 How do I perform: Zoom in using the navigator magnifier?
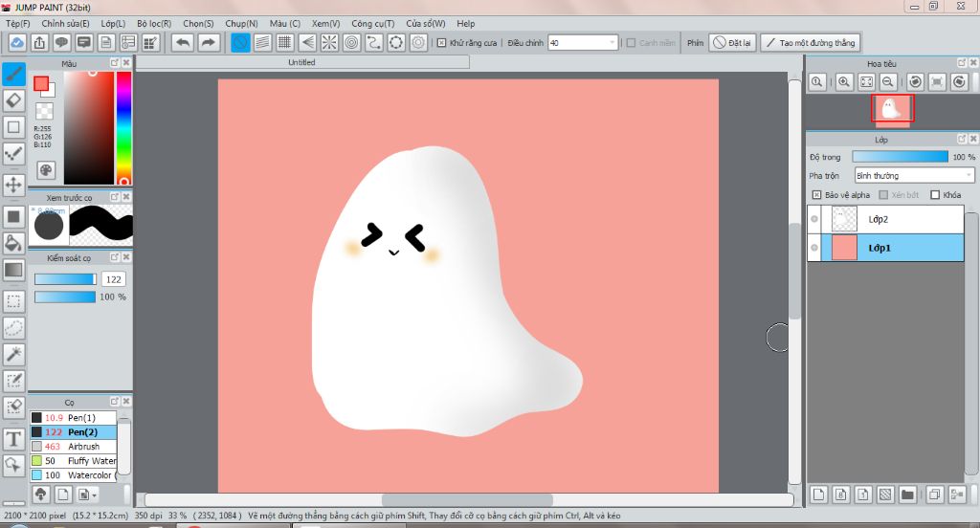click(844, 82)
